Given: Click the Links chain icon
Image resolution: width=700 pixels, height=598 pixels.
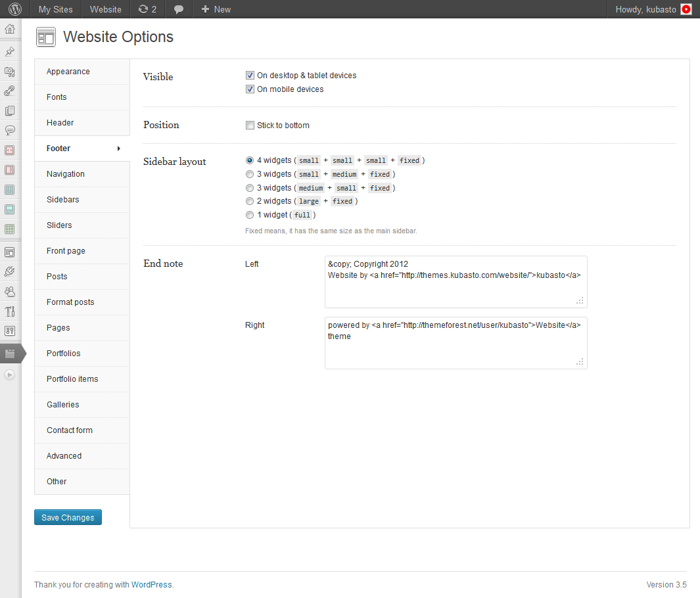Looking at the screenshot, I should (x=10, y=91).
